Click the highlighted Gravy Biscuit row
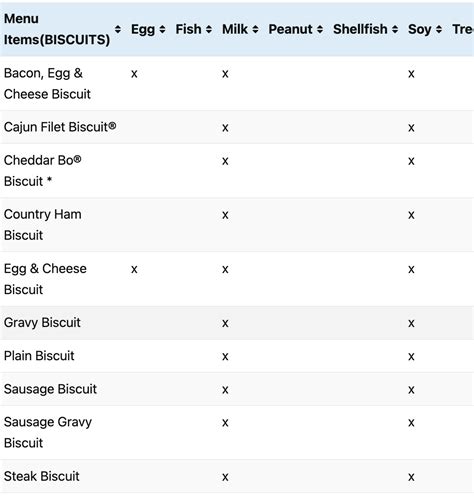This screenshot has height=499, width=474. point(237,323)
